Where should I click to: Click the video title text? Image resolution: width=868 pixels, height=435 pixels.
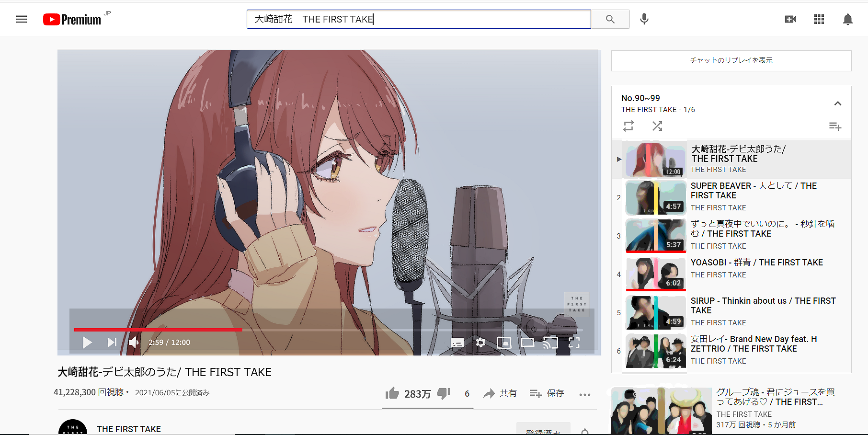coord(164,372)
